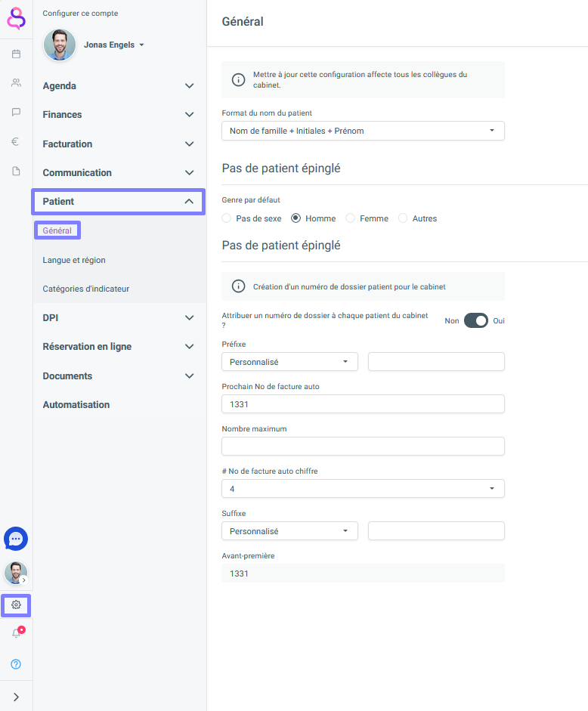The height and width of the screenshot is (711, 588).
Task: Open the euro finances icon
Action: [15, 141]
